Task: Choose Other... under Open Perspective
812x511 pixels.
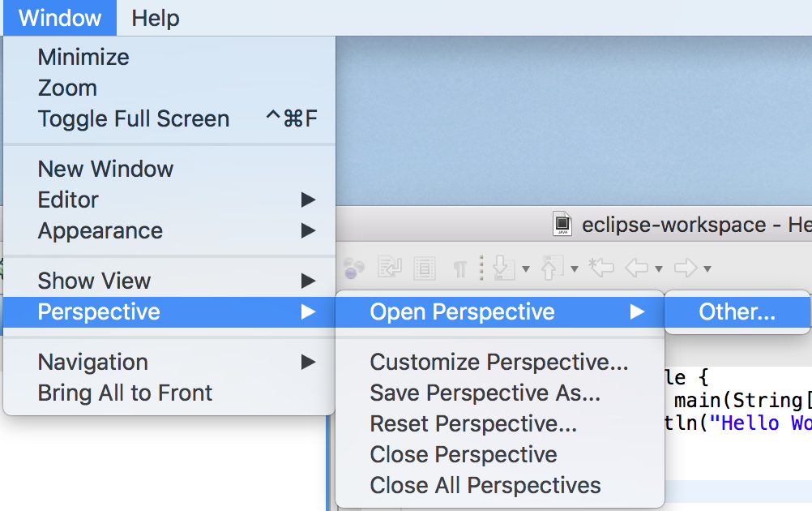Action: (x=737, y=312)
